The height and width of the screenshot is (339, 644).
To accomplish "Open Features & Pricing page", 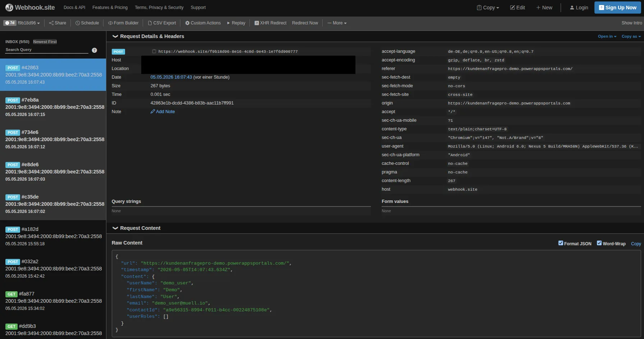I will [x=110, y=8].
